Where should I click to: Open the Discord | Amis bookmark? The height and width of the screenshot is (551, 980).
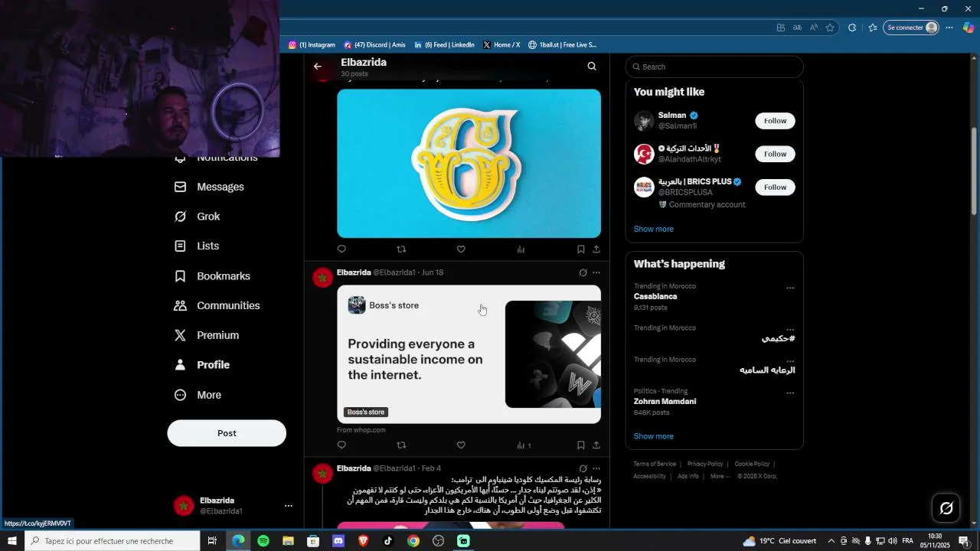(375, 45)
